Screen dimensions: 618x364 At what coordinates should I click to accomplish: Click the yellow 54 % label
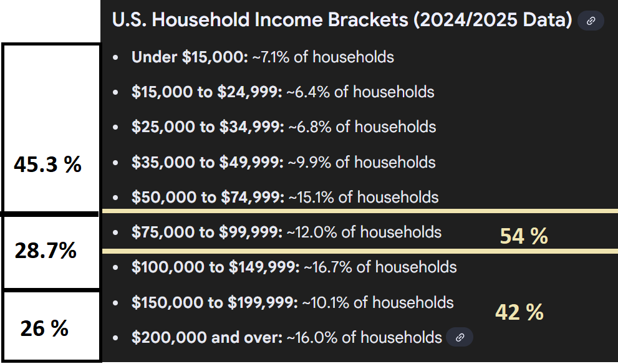(x=524, y=236)
